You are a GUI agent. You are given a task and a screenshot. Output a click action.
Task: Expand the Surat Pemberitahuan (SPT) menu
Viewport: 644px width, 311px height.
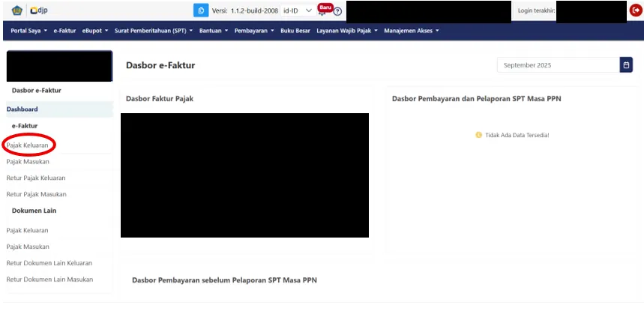154,31
